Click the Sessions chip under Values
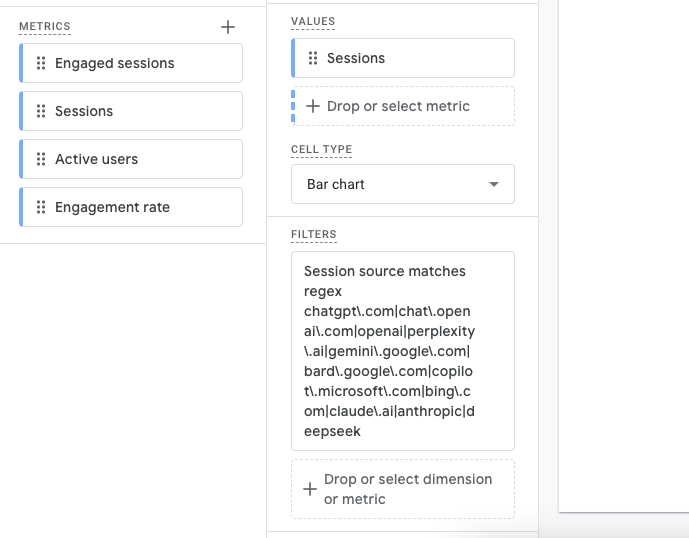 click(x=403, y=58)
